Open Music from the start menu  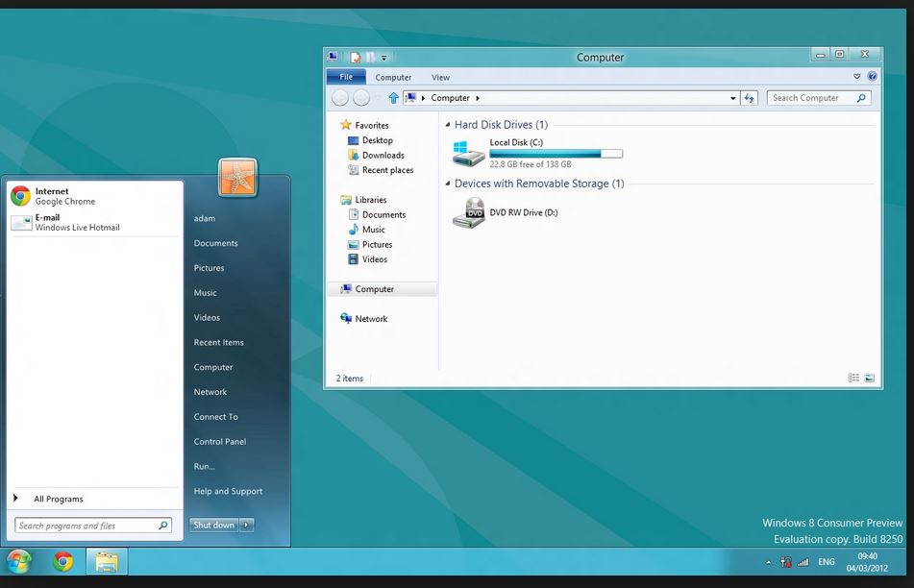click(205, 292)
